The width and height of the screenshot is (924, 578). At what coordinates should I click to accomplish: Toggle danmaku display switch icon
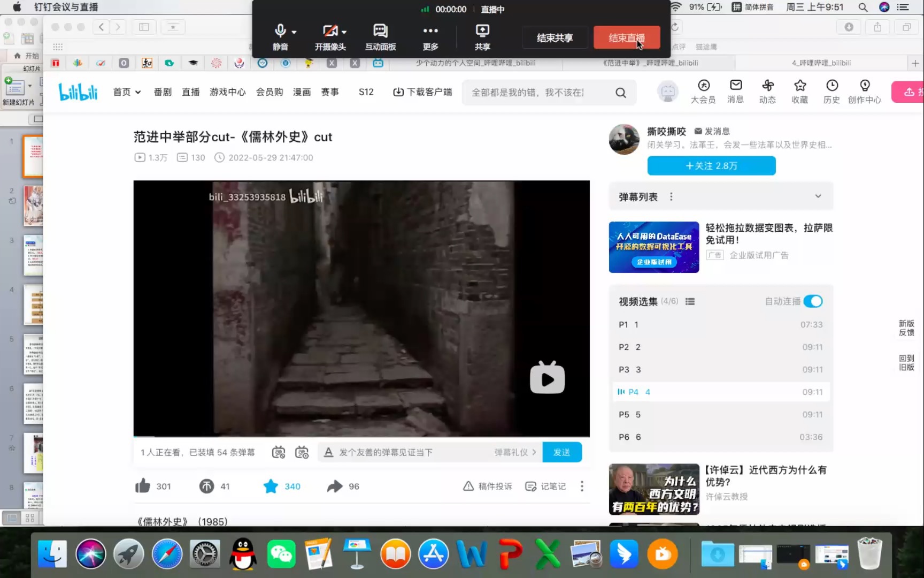(x=279, y=452)
